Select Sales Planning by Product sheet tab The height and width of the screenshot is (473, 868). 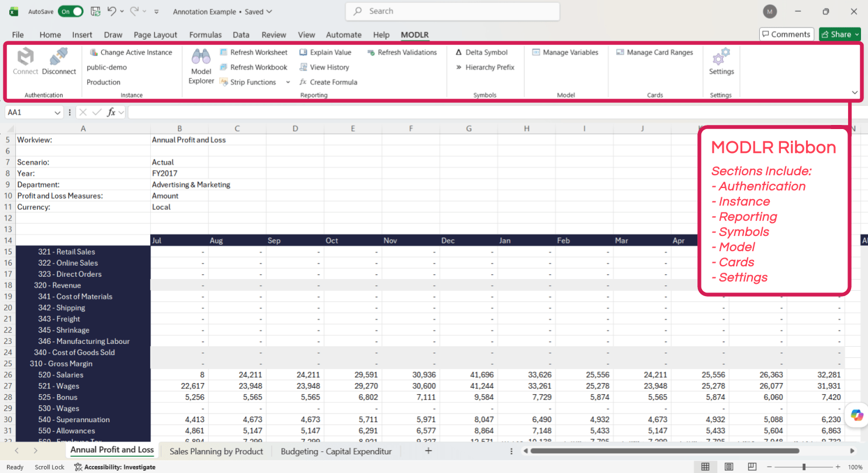pyautogui.click(x=216, y=451)
